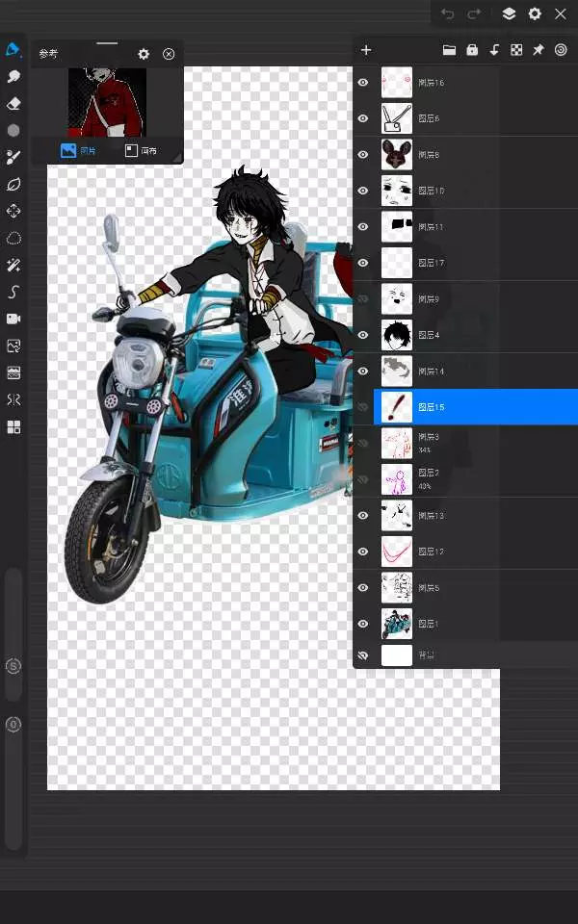Screen dimensions: 578x924
Task: Click 图层1 tricycle thumbnail
Action: click(x=396, y=624)
